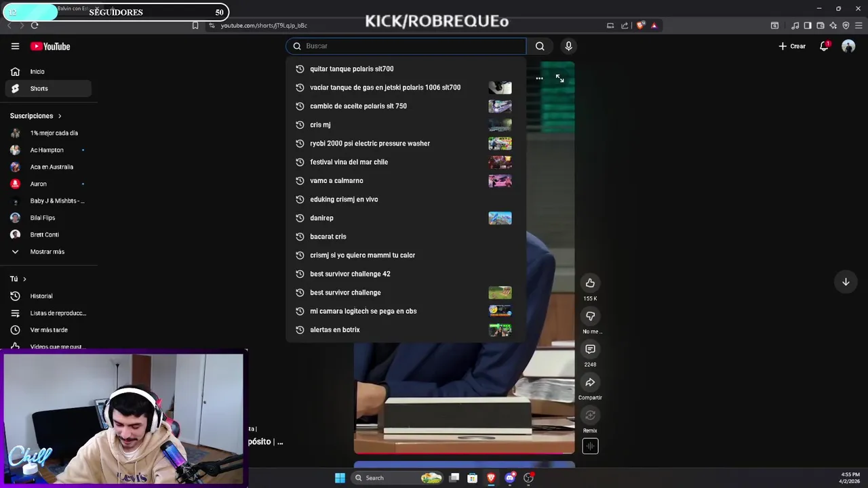This screenshot has width=868, height=488.
Task: Select suggestion 'quitar tanque polaris slt700'
Action: point(406,68)
